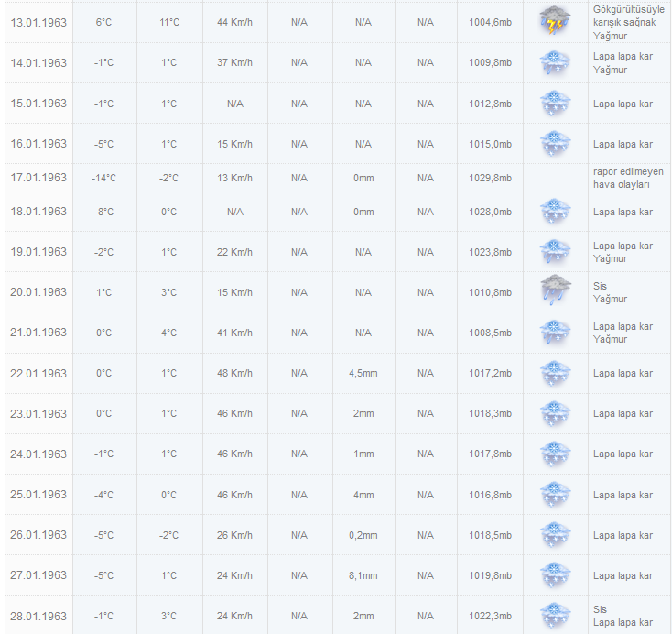Select date 26.01.1963
This screenshot has height=634, width=672.
38,535
